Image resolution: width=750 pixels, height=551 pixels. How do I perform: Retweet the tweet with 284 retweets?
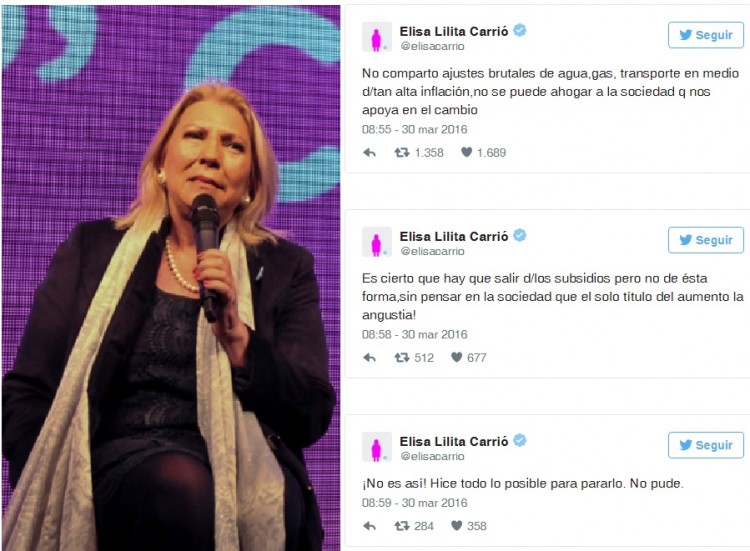[401, 526]
